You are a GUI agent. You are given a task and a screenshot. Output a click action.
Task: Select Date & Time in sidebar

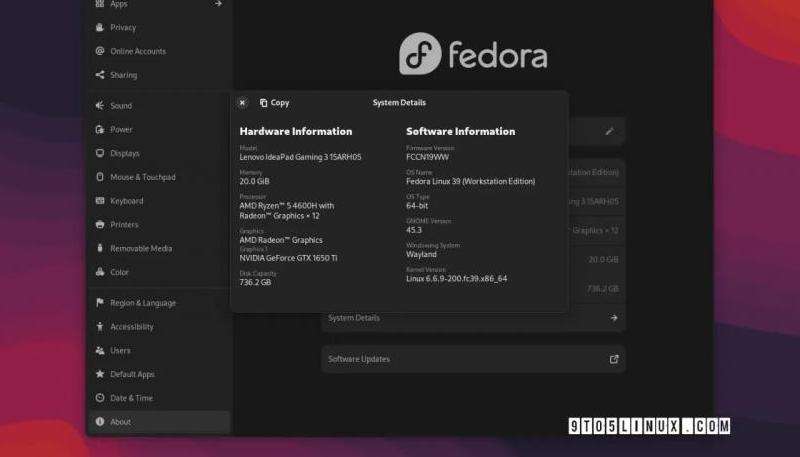(x=131, y=398)
